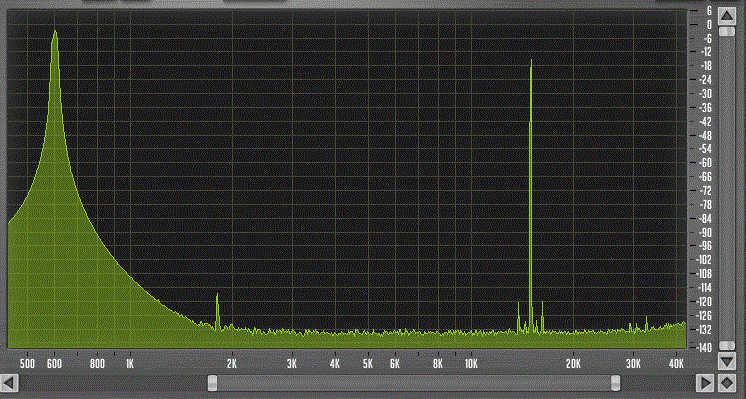Click the 0 dB scale label
Screen dimensions: 746x399
pos(709,24)
